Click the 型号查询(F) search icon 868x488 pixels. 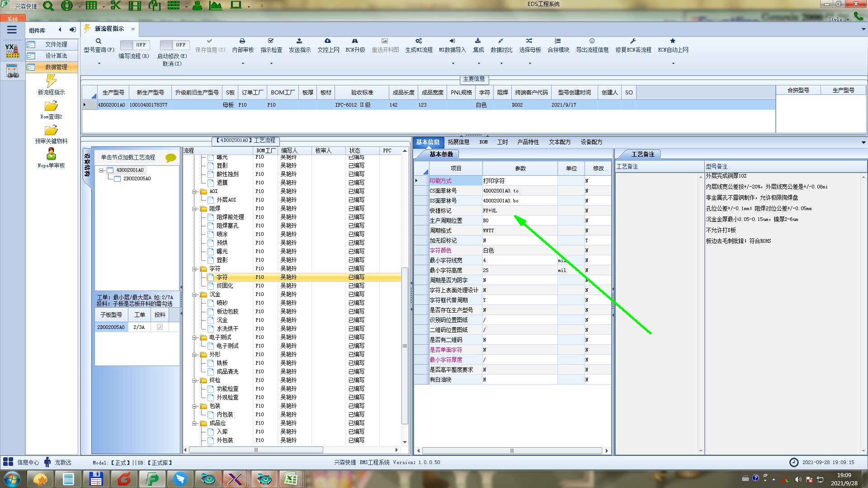point(98,41)
